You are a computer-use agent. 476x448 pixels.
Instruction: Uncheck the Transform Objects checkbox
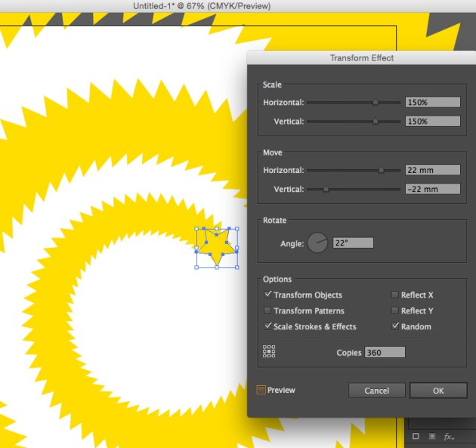pos(267,295)
